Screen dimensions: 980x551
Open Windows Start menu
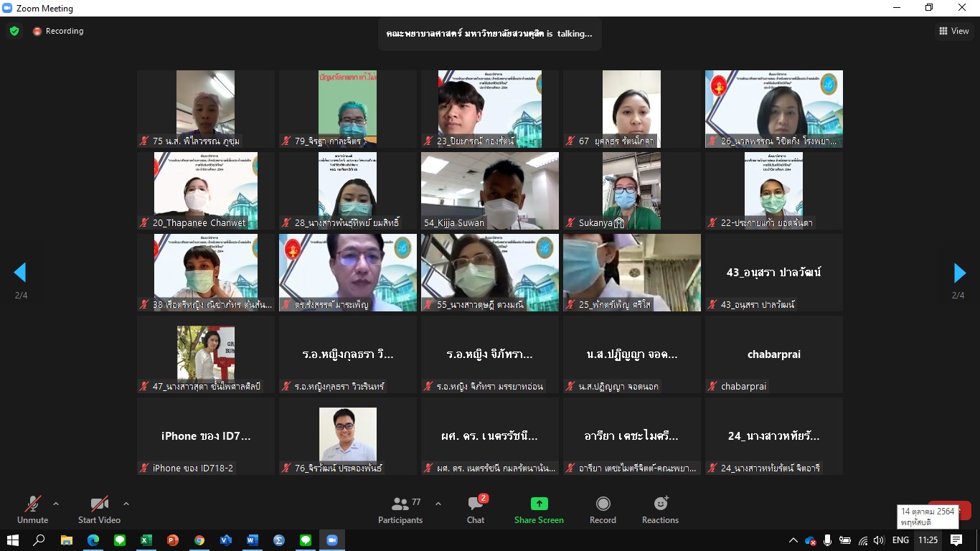tap(12, 540)
